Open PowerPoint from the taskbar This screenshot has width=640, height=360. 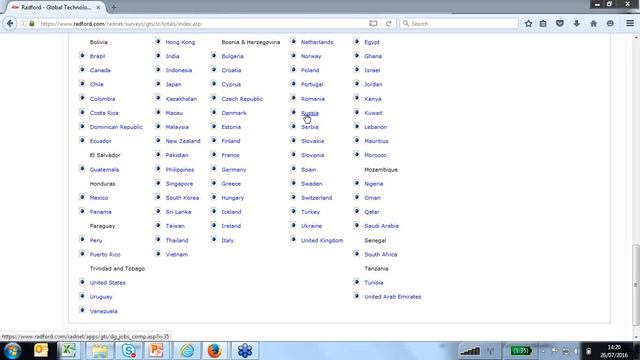[x=156, y=351]
